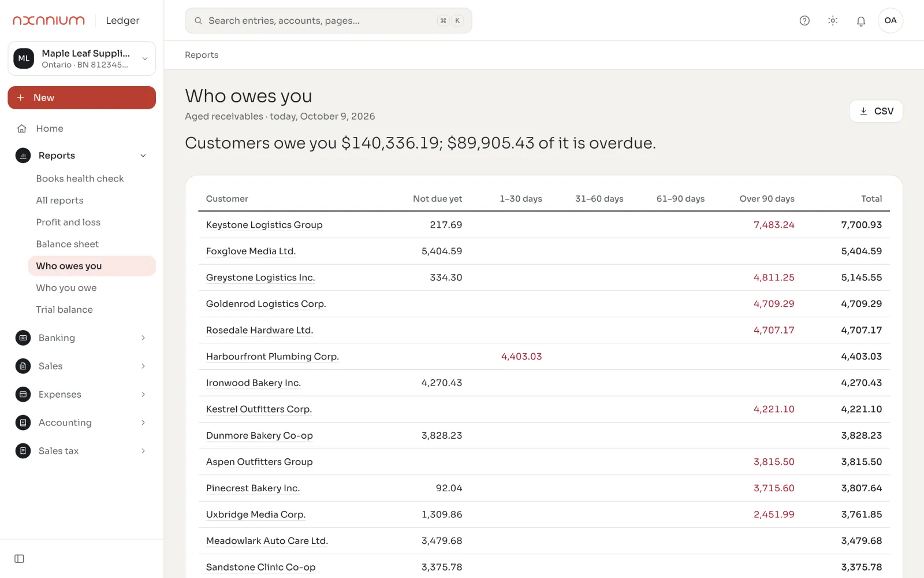Open the help question-mark icon
This screenshot has height=578, width=924.
pyautogui.click(x=804, y=21)
